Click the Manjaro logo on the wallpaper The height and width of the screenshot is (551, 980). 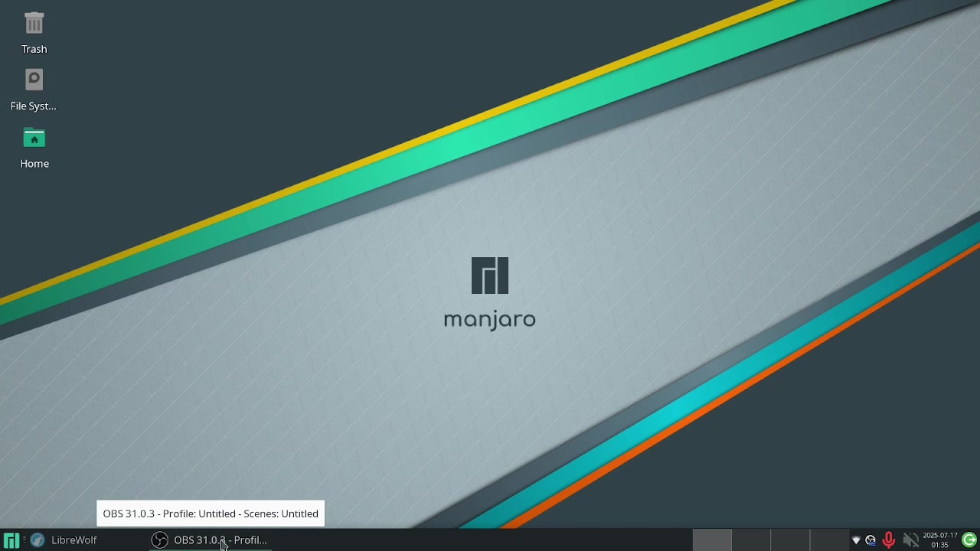coord(490,276)
